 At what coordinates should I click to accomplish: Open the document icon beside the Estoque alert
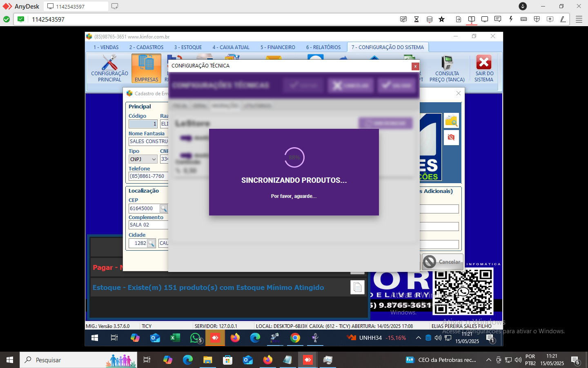[x=357, y=287]
